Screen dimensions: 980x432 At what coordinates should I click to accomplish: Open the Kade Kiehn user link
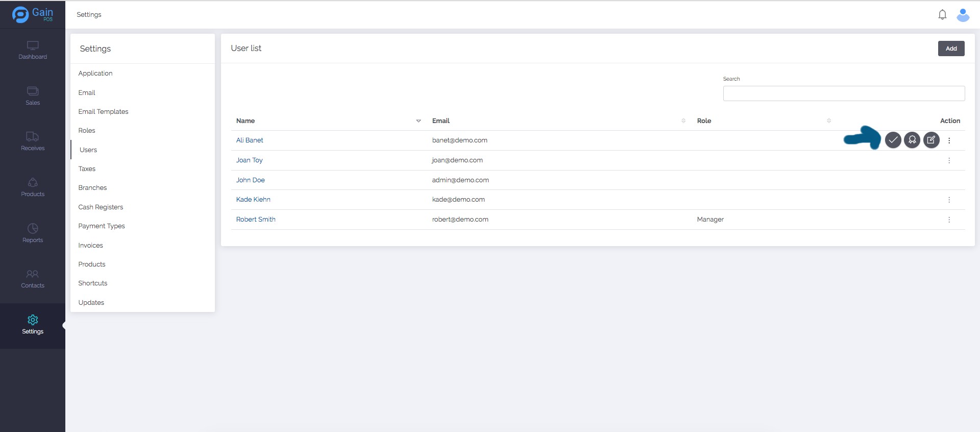pos(253,200)
